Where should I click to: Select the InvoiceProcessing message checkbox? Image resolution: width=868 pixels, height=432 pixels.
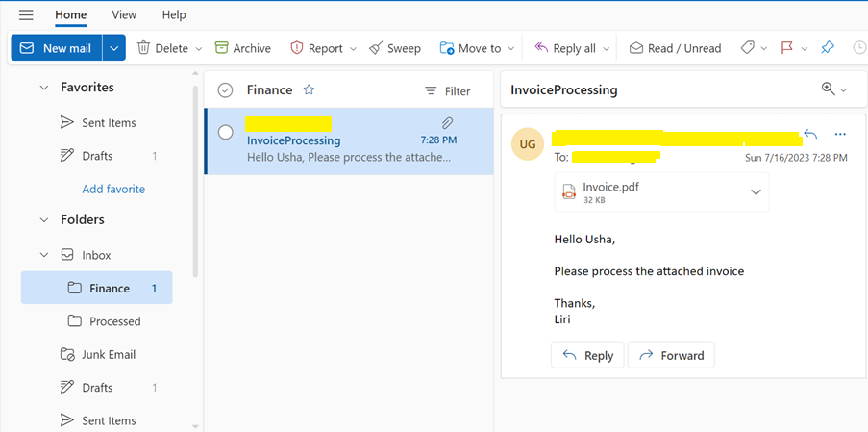tap(225, 133)
